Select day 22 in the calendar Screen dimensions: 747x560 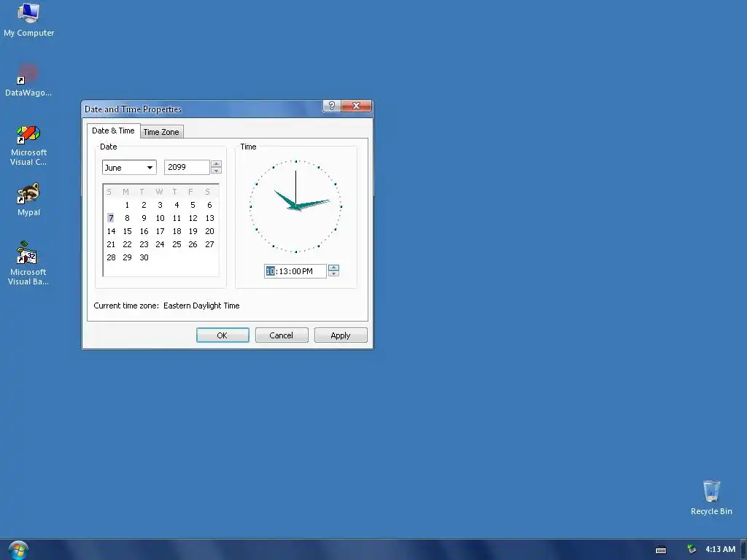point(127,244)
